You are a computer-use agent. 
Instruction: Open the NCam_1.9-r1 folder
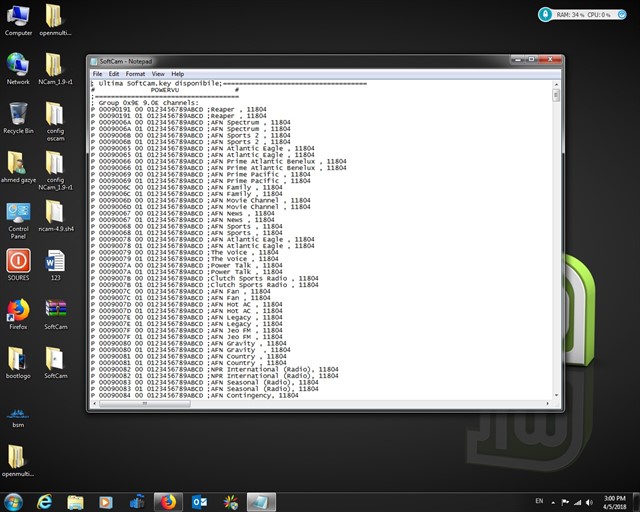click(55, 69)
